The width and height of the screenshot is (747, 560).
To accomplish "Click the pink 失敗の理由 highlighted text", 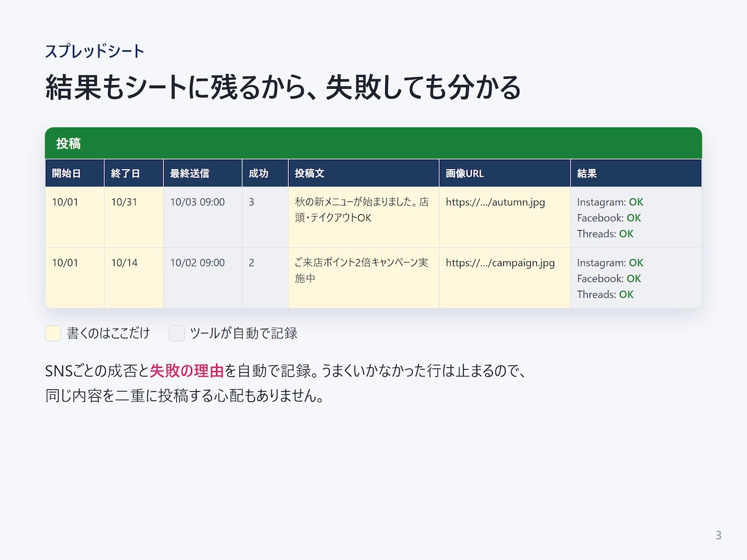I will click(187, 371).
